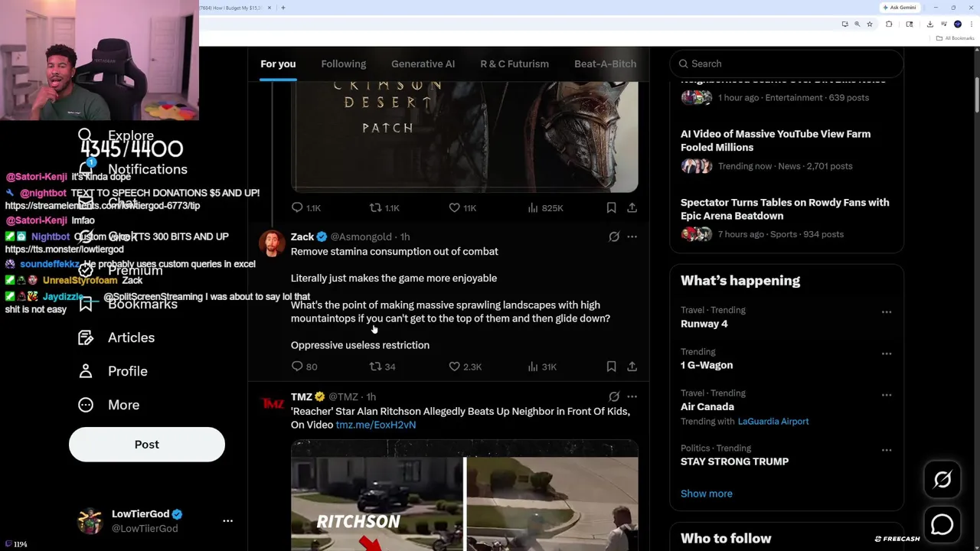Open more options for the 1 G-Wagon trend
This screenshot has width=980, height=551.
point(886,354)
